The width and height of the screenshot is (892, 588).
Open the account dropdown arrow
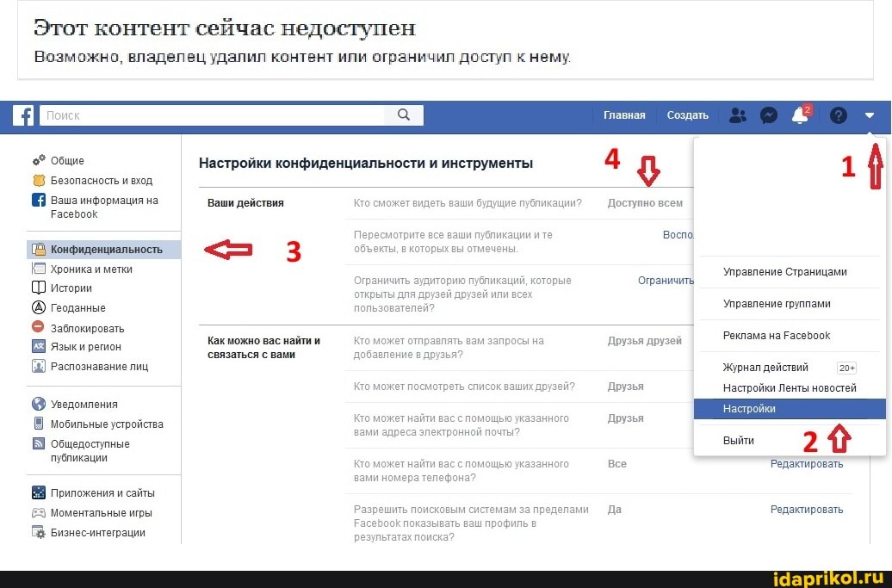[x=870, y=115]
